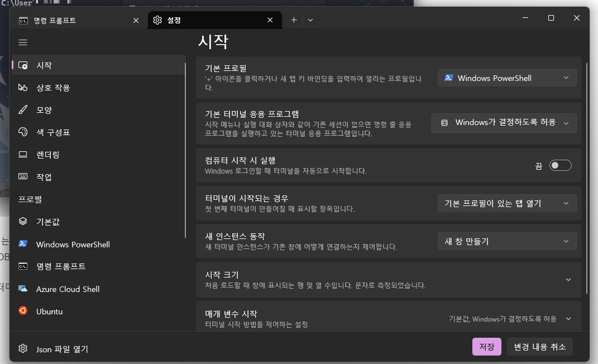Click the 시작 sidebar icon
598x364 pixels.
[23, 65]
